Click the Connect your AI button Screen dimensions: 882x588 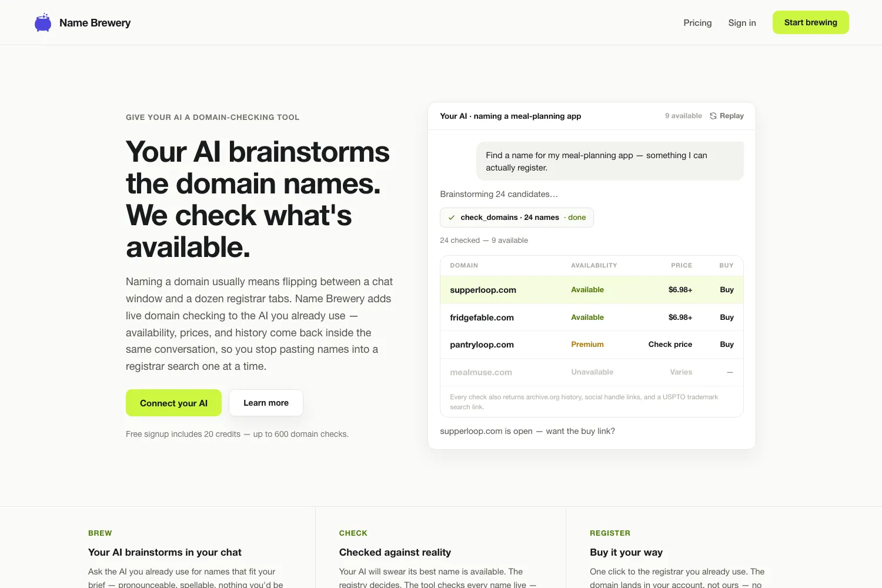(x=173, y=403)
